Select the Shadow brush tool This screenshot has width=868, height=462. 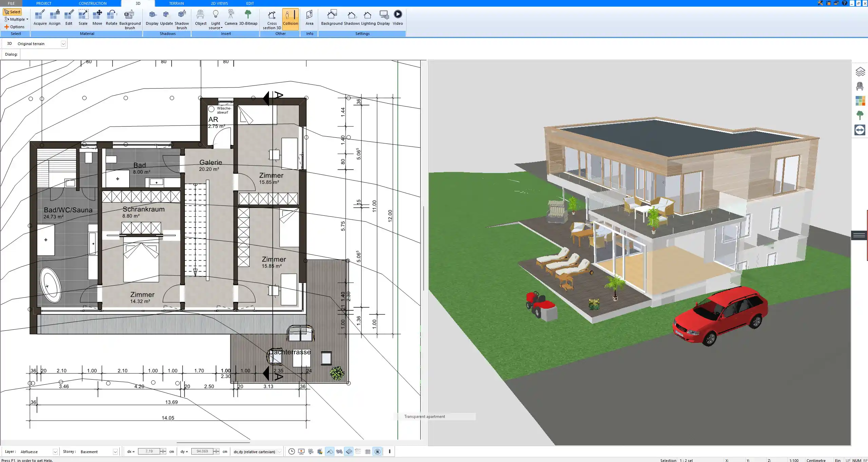181,19
